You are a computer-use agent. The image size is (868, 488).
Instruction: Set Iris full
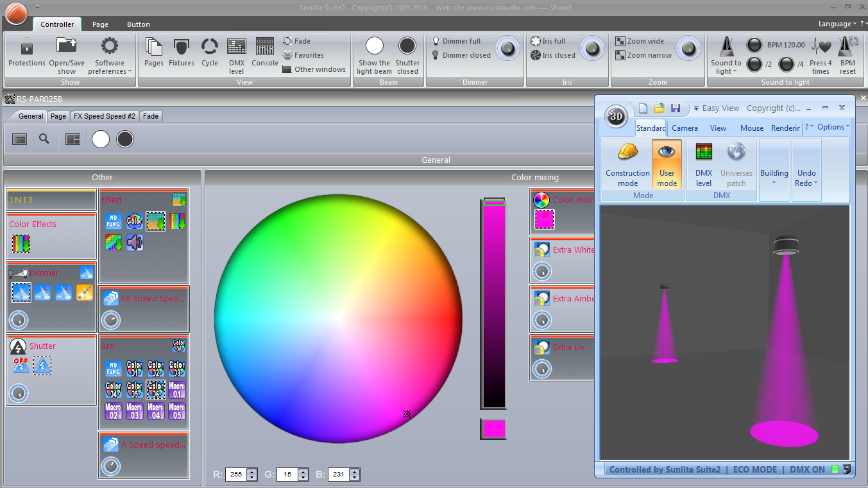[548, 41]
